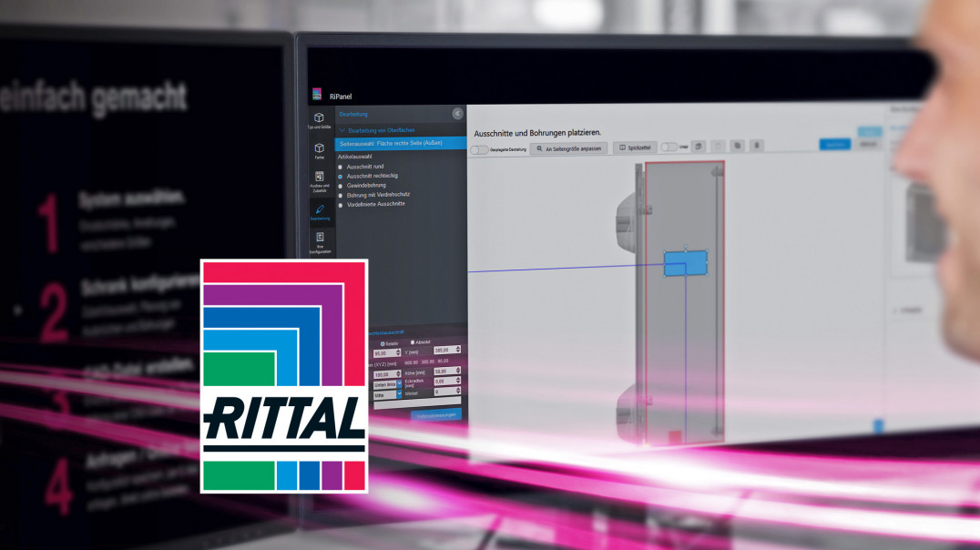Collapse the Bearbeitung panel with double-chevron button
This screenshot has width=980, height=550.
(x=457, y=113)
